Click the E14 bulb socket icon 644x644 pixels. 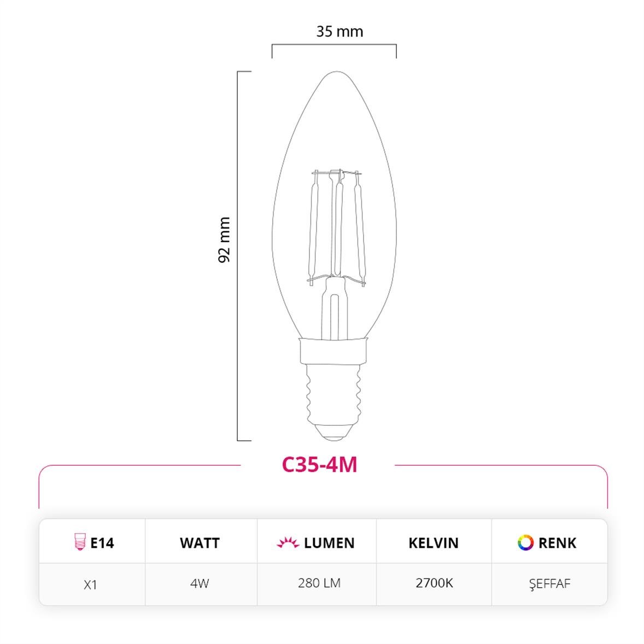pos(80,542)
